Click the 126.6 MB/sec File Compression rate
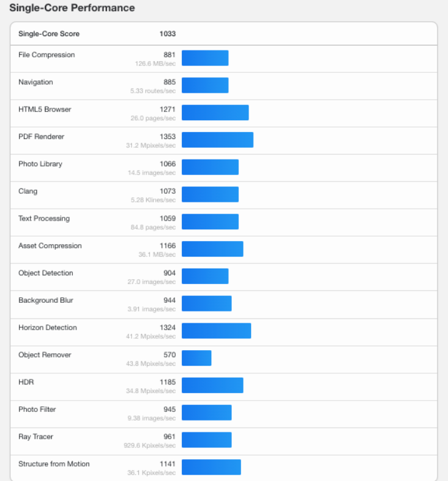 pos(155,64)
